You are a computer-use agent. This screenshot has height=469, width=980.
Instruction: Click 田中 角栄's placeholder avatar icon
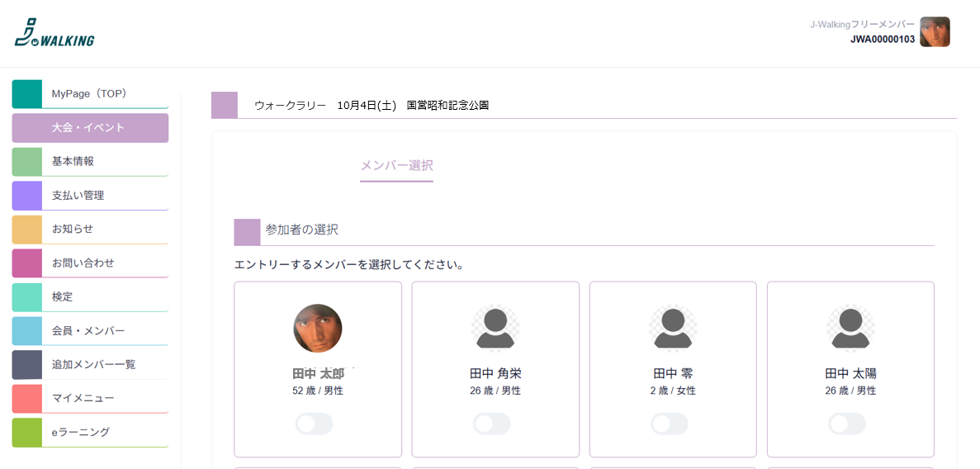click(495, 329)
